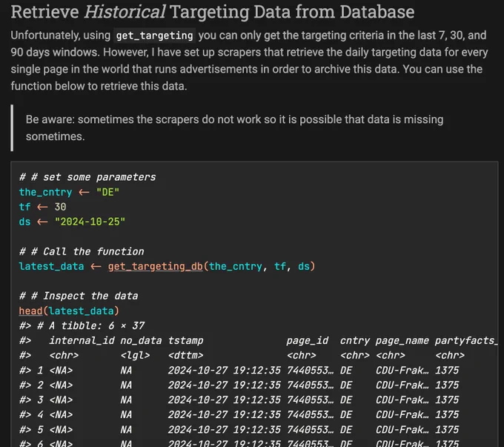This screenshot has height=447, width=504.
Task: Click the column header page_name
Action: 402,340
